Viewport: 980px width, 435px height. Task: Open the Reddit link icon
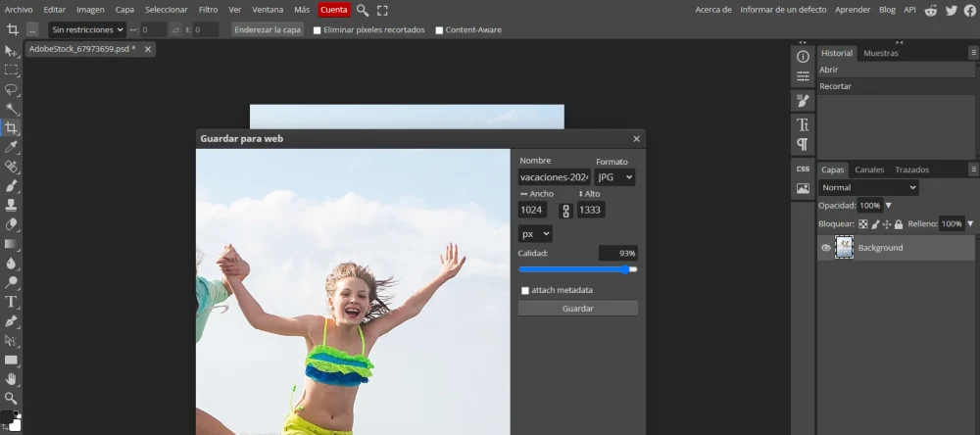[x=931, y=10]
